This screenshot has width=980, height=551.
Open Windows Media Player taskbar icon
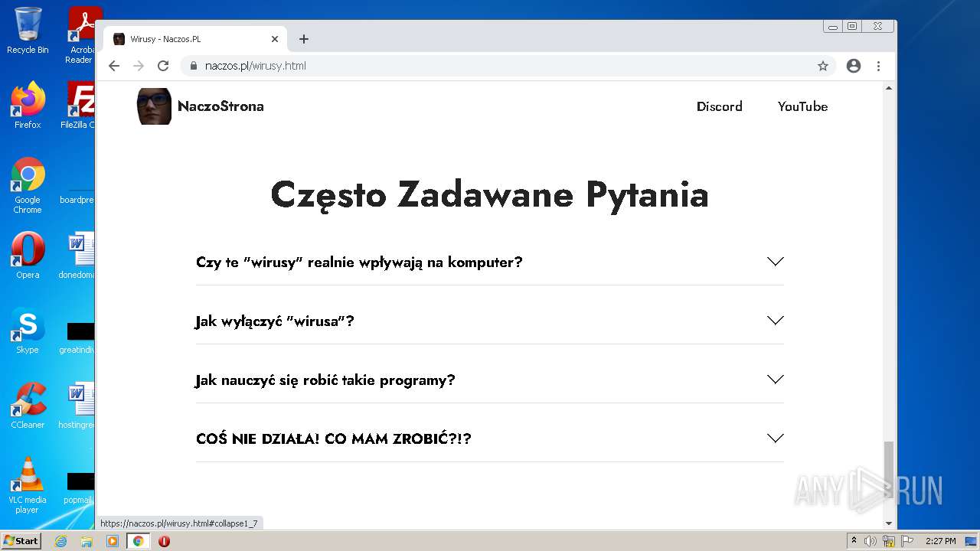(x=113, y=541)
